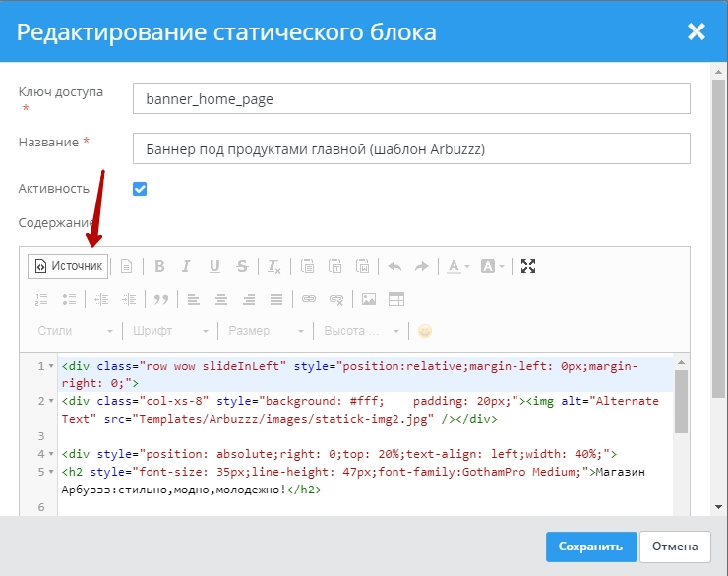Screen dimensions: 728x576
Task: Open the Стили dropdown
Action: pyautogui.click(x=74, y=331)
